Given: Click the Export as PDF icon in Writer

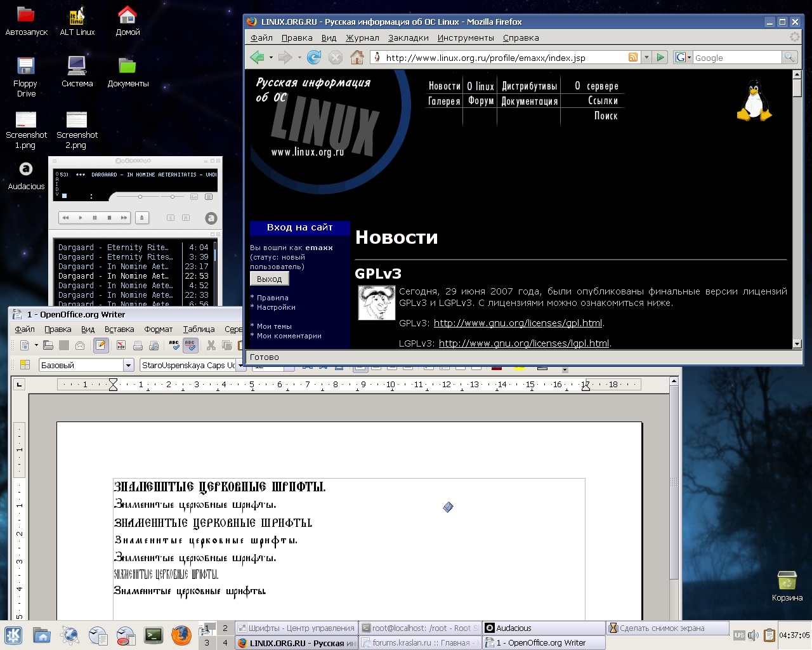Looking at the screenshot, I should tap(121, 345).
